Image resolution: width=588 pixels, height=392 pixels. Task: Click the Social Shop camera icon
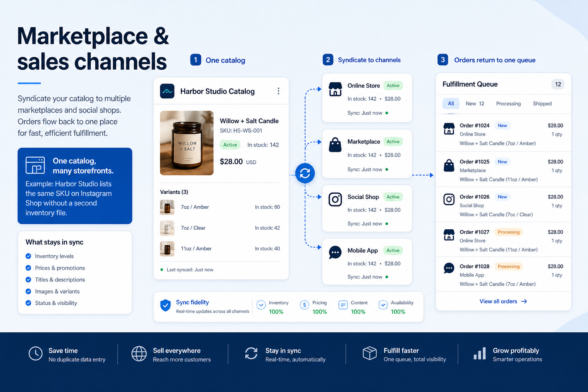tap(335, 199)
